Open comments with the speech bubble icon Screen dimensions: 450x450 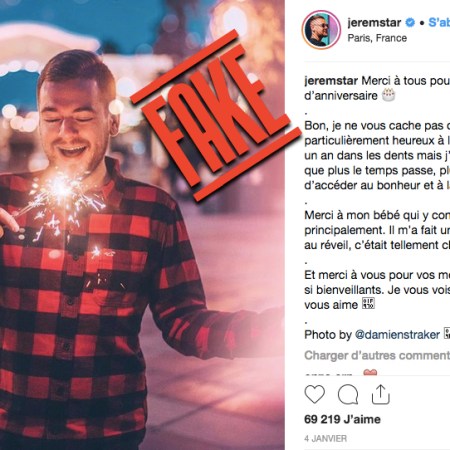click(x=348, y=394)
